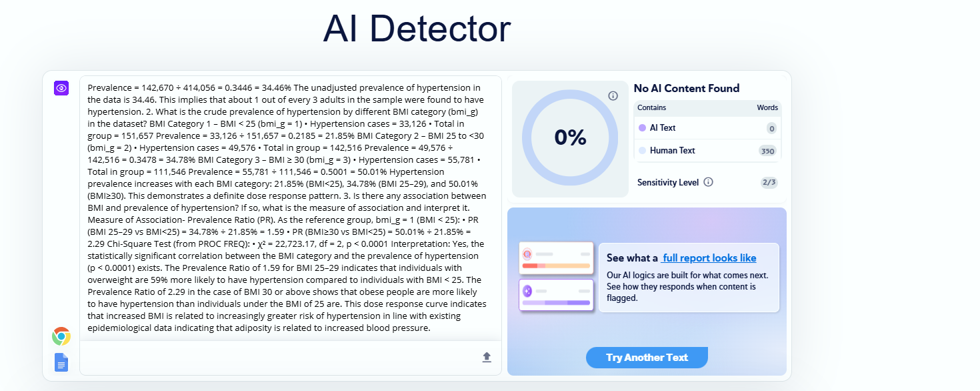Click the Human Text legend dot

642,151
